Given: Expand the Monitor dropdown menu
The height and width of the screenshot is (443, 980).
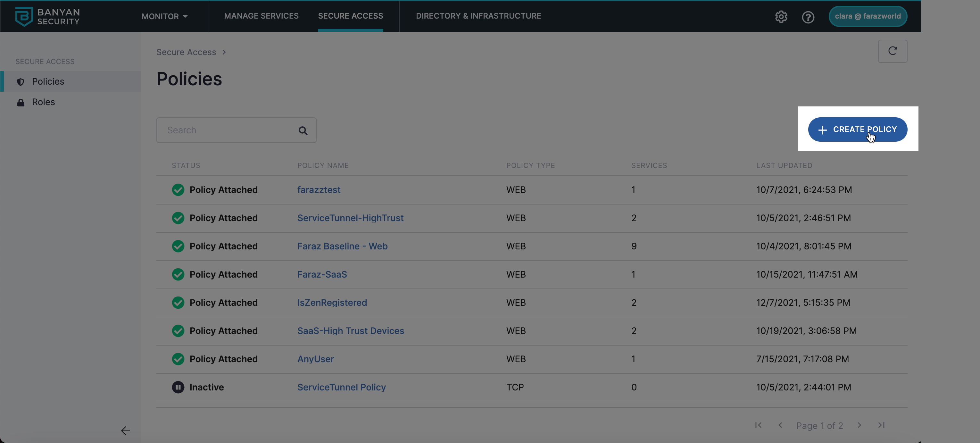Looking at the screenshot, I should [x=164, y=16].
